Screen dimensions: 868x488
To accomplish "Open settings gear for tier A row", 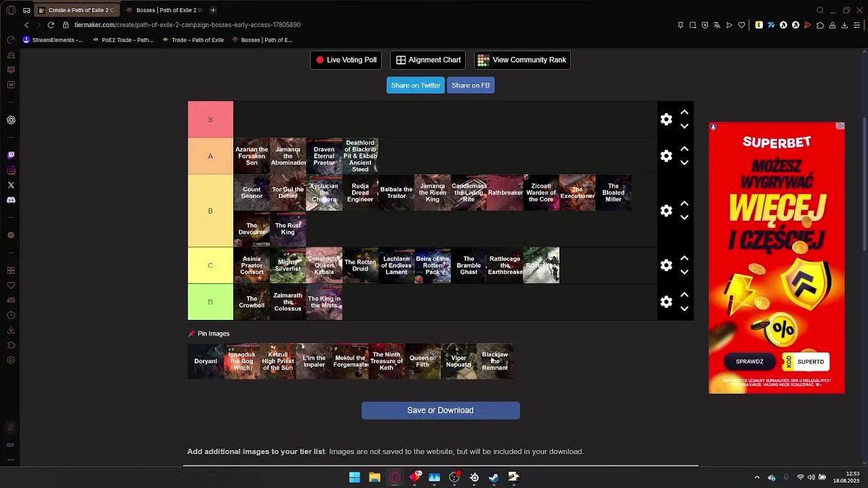I will click(667, 156).
